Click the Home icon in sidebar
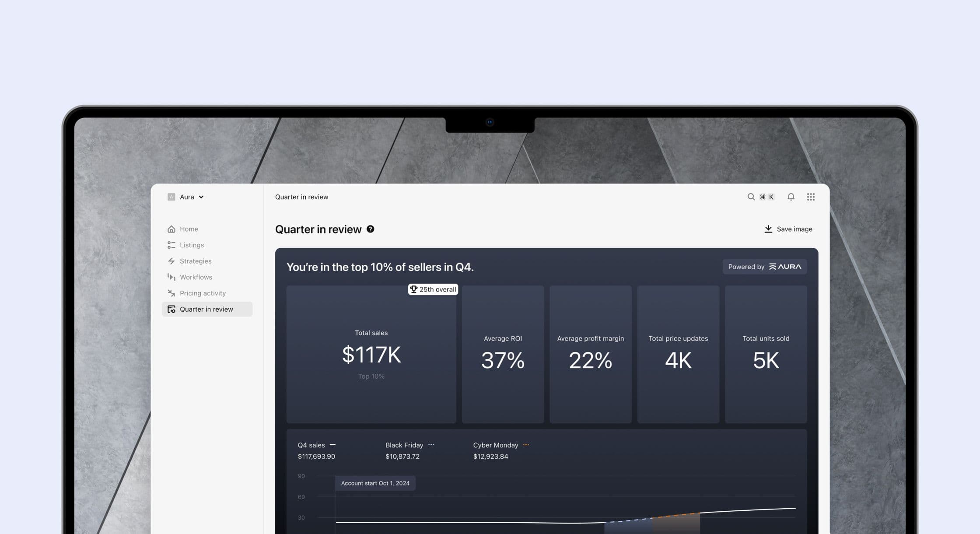The image size is (980, 534). pos(171,229)
